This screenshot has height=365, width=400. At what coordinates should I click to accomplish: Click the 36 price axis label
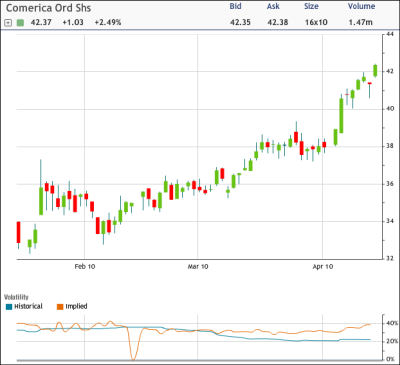click(390, 184)
